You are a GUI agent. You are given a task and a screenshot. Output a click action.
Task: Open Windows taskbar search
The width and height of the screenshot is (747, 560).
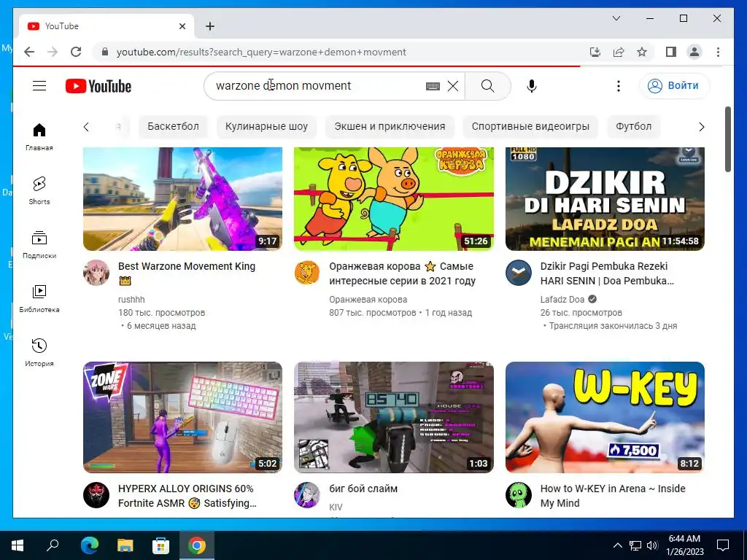pyautogui.click(x=53, y=545)
